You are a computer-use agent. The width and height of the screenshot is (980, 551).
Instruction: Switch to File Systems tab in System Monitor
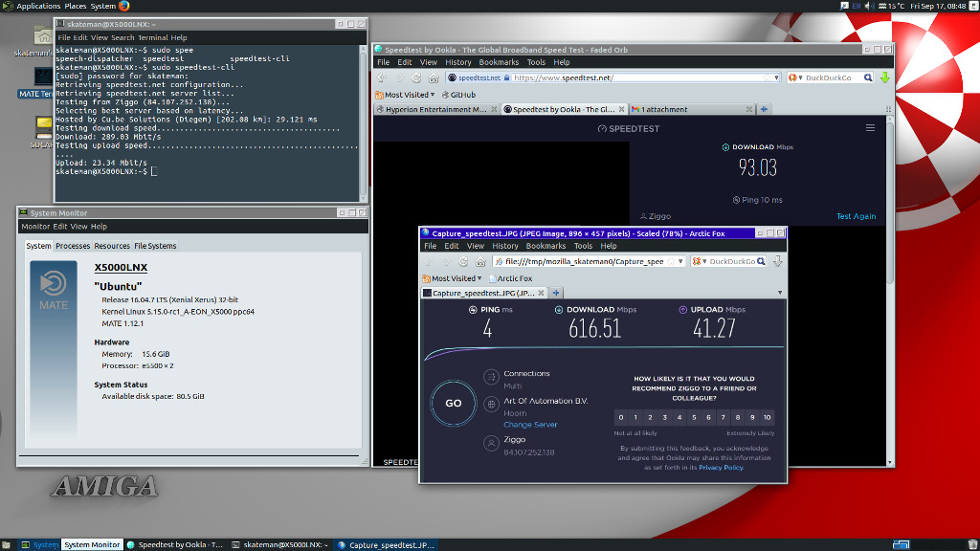click(x=155, y=246)
